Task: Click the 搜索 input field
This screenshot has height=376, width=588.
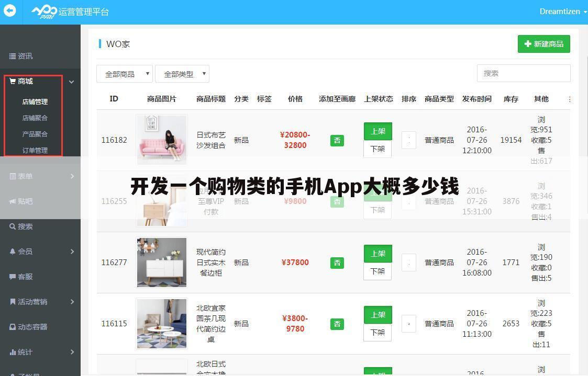Action: (x=524, y=73)
